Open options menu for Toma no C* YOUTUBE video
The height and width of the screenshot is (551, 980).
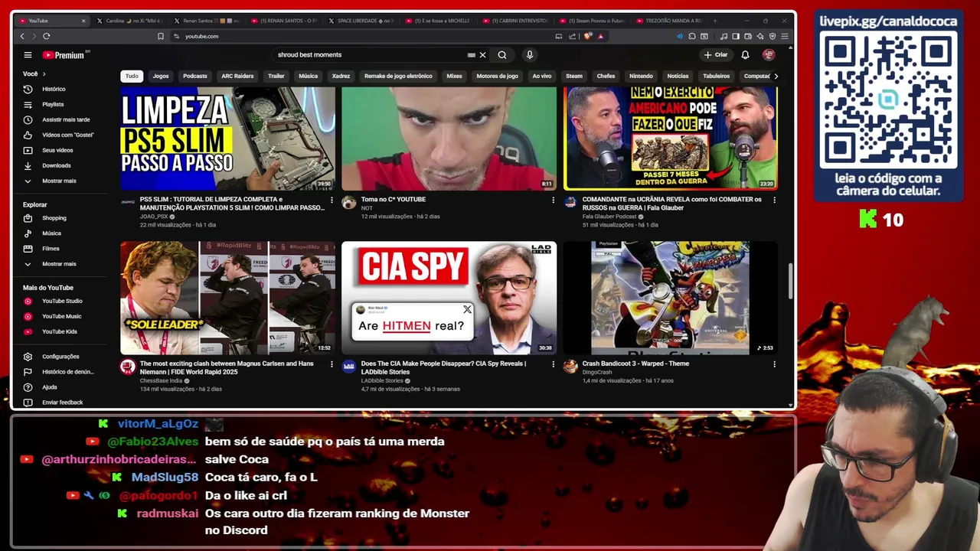coord(553,200)
